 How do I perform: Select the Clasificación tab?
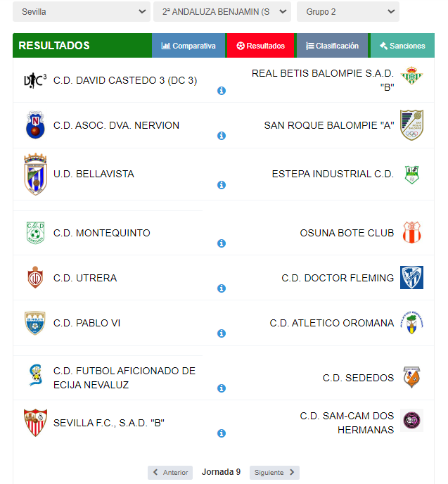coord(333,46)
